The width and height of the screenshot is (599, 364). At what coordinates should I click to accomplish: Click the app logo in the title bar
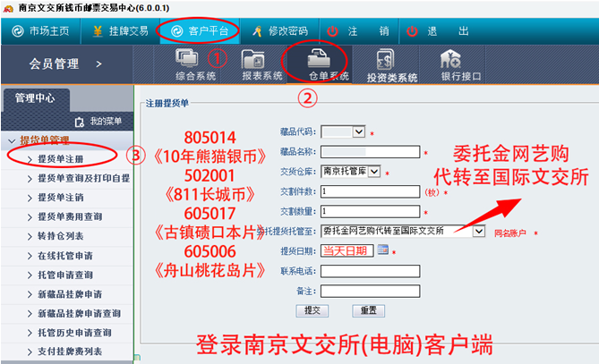tap(8, 8)
